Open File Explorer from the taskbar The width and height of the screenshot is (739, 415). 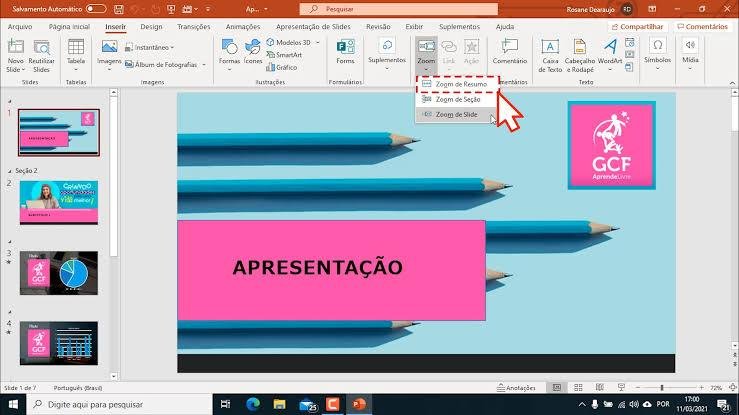[x=279, y=404]
